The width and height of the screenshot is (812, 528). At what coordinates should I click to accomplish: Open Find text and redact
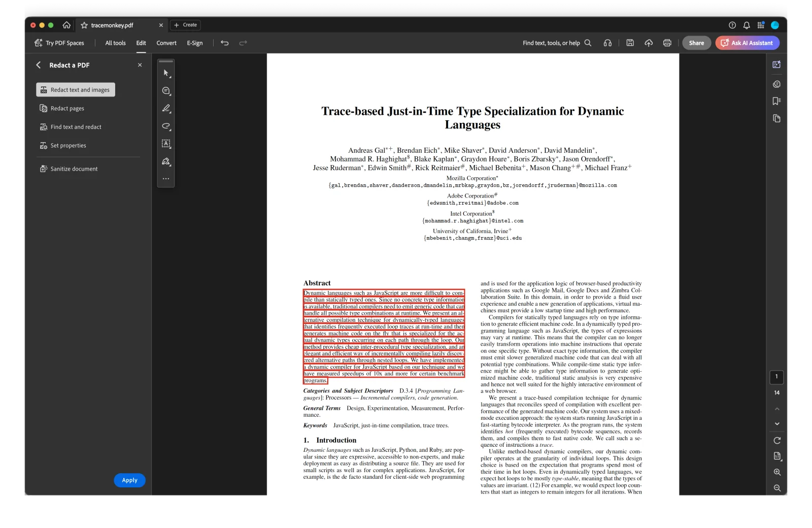pyautogui.click(x=71, y=127)
